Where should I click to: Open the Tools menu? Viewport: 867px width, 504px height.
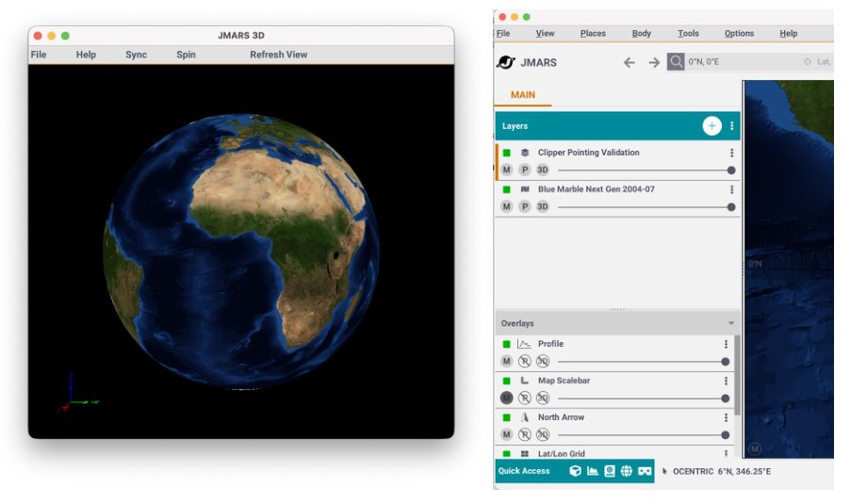pyautogui.click(x=688, y=33)
